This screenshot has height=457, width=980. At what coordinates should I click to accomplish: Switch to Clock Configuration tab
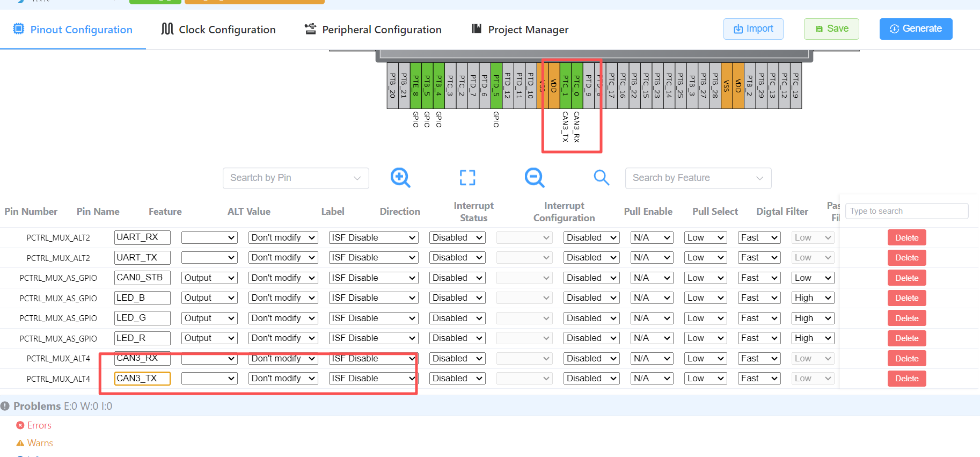click(218, 30)
